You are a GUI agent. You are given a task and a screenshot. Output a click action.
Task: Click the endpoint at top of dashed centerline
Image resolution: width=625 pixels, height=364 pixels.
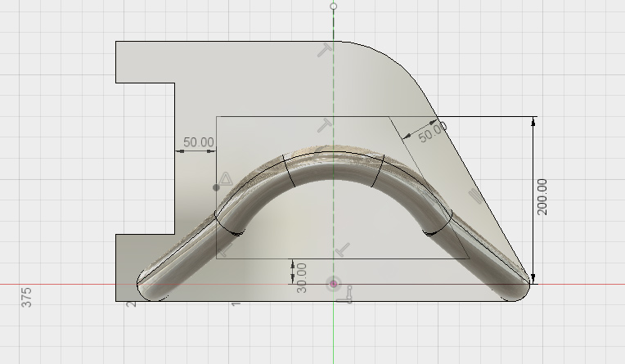click(x=333, y=6)
